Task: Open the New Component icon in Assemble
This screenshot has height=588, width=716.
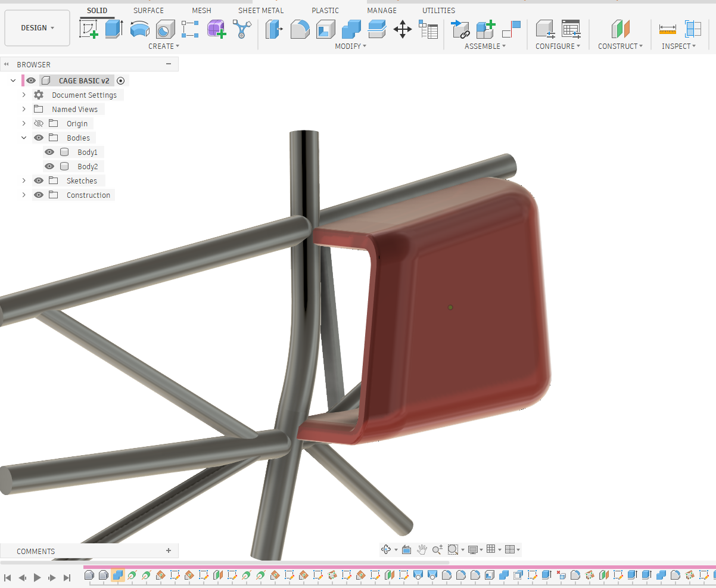Action: pyautogui.click(x=485, y=29)
